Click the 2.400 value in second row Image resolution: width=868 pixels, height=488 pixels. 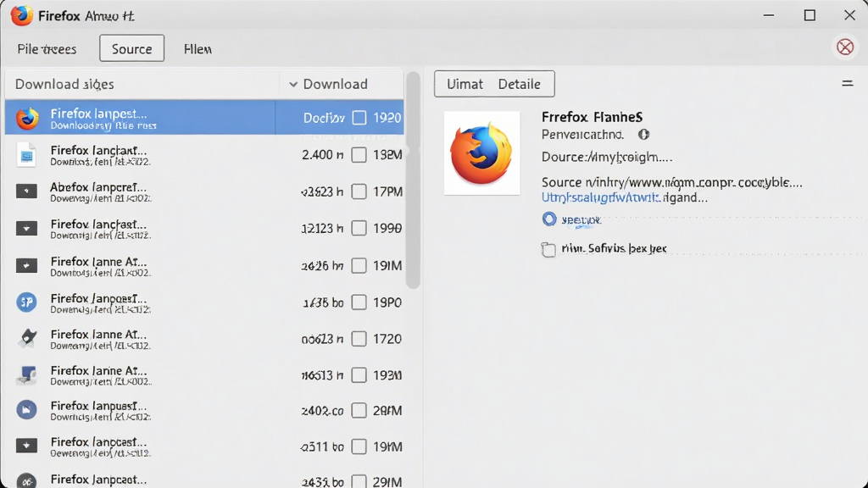tap(323, 155)
